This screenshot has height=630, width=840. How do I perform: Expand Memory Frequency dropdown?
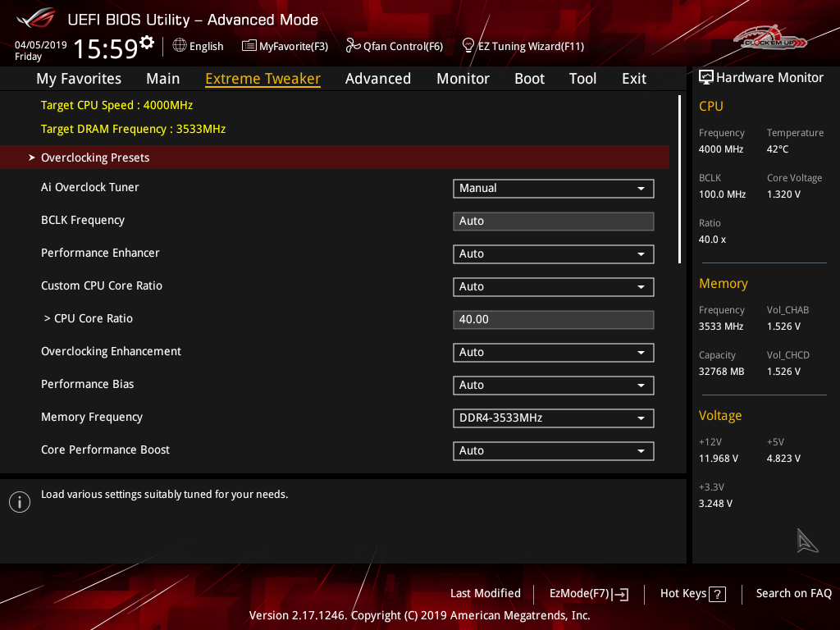point(553,418)
